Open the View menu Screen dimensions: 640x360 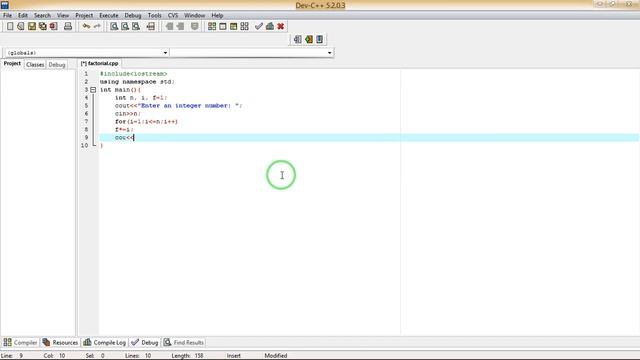point(63,16)
